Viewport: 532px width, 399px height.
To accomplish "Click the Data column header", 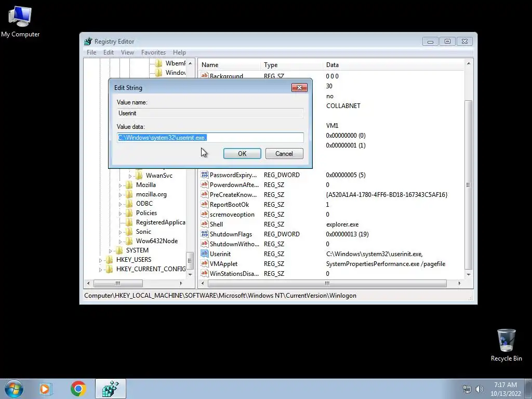I will (393, 65).
